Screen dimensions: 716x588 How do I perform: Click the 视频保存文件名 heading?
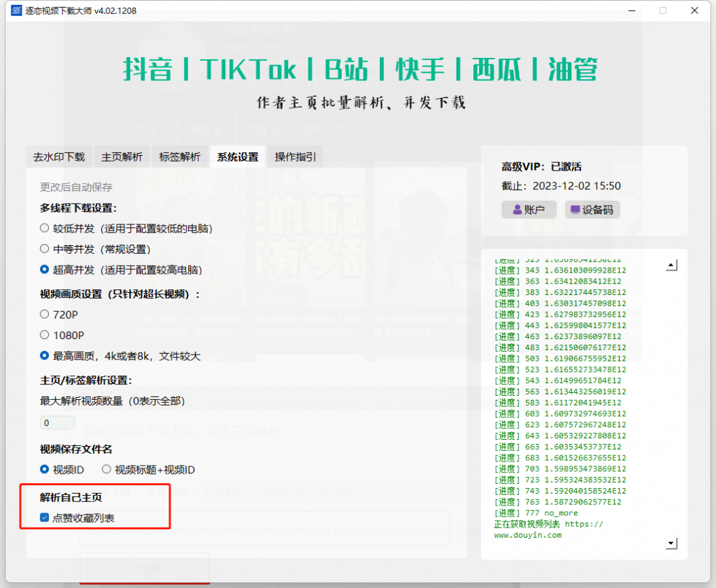pyautogui.click(x=76, y=450)
